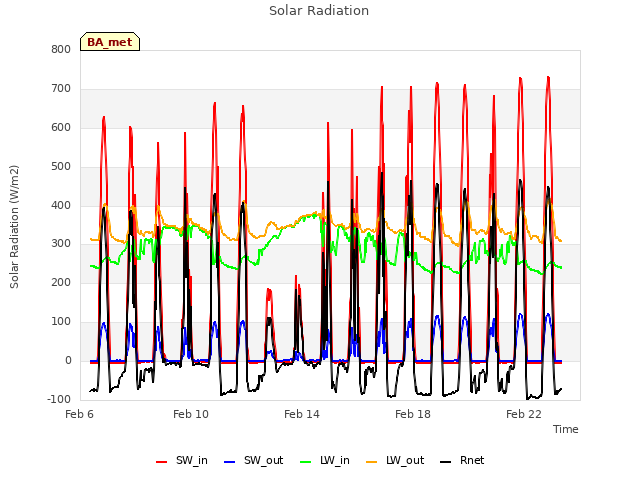Click the Feb 6 x-axis tick label
Viewport: 640px width, 480px height.
tap(79, 414)
